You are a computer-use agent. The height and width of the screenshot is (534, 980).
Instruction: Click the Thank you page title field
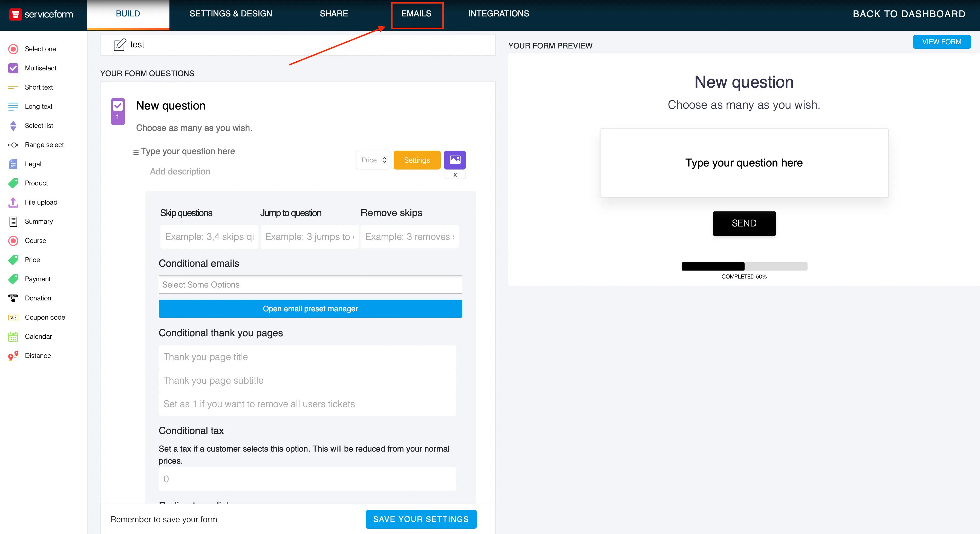point(307,357)
